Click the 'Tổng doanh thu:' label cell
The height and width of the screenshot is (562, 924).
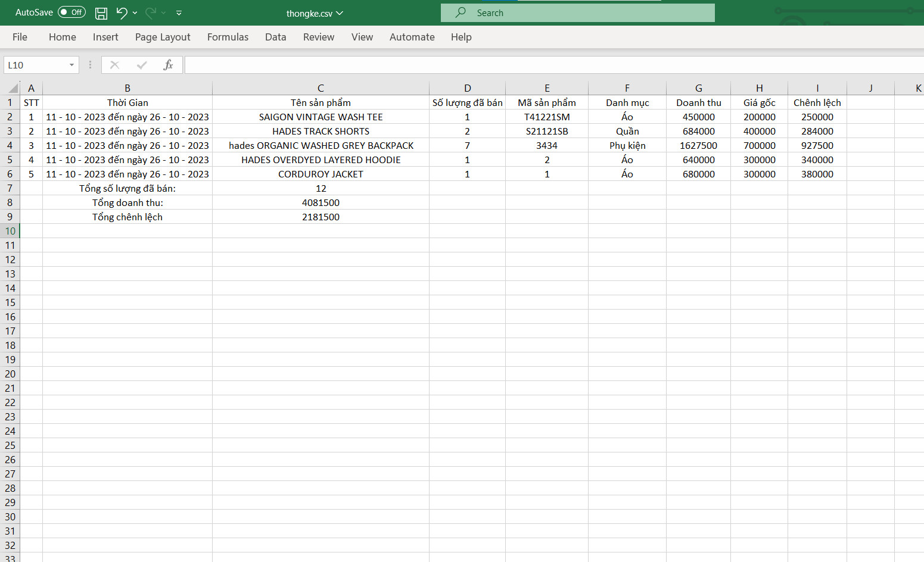click(x=127, y=202)
